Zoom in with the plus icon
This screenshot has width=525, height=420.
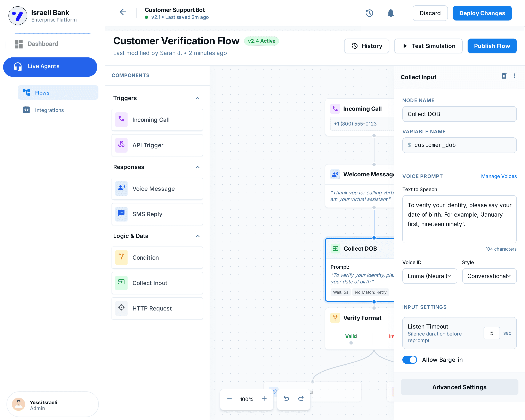(264, 398)
